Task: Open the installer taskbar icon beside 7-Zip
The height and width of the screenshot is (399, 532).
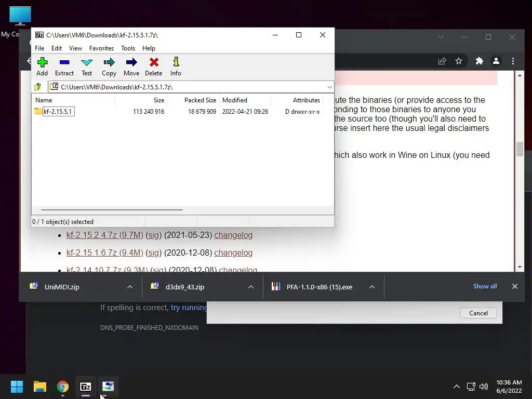Action: click(x=108, y=387)
